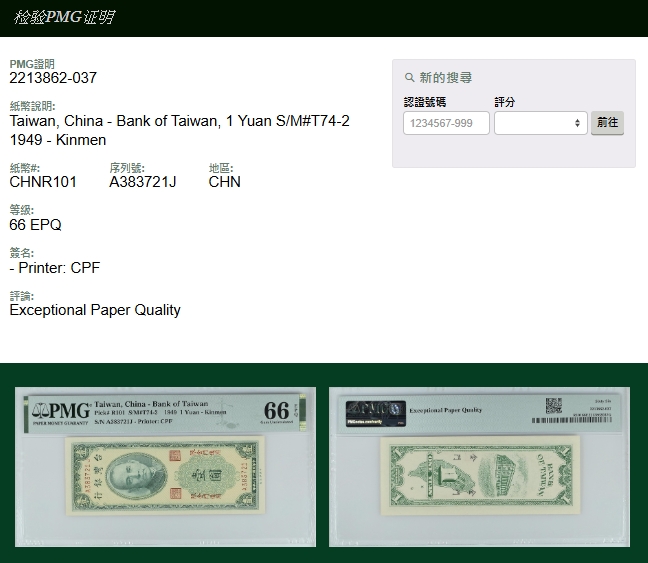Click the text 1949 - Kinmen
The width and height of the screenshot is (648, 563).
[x=57, y=140]
